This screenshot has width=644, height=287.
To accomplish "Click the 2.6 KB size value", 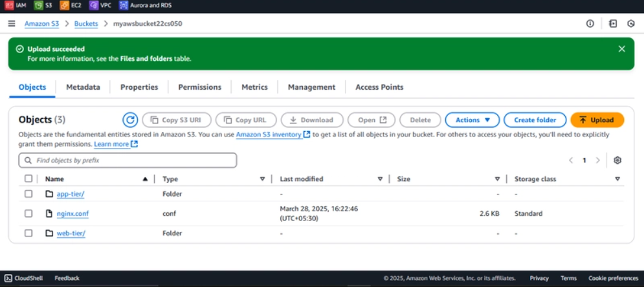I will pyautogui.click(x=489, y=213).
